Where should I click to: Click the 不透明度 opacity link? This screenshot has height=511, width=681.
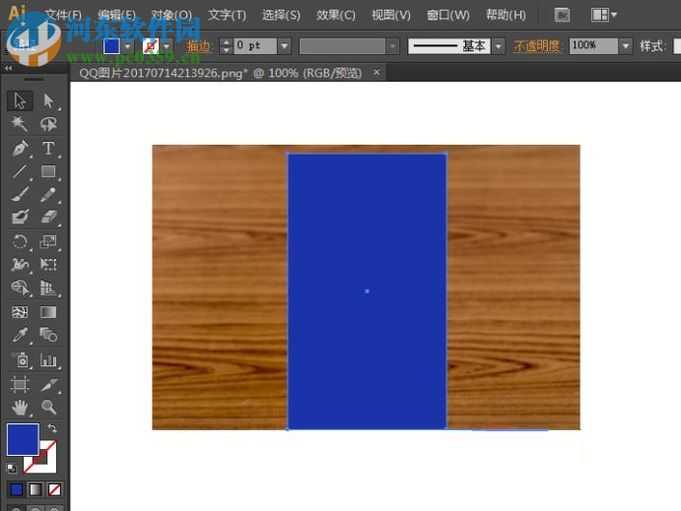[x=537, y=46]
